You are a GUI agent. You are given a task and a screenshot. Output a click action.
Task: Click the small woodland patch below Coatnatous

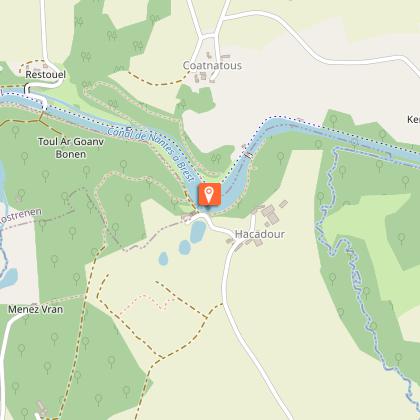(194, 99)
